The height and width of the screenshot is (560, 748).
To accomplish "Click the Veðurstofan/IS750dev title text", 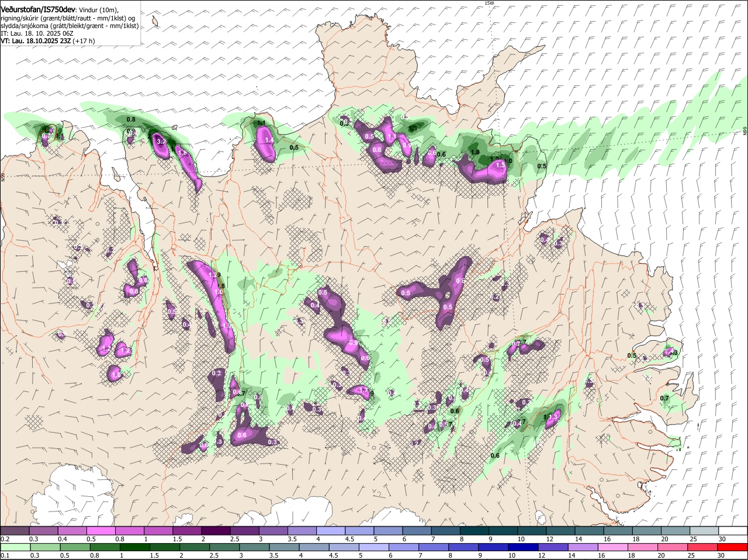I will (x=38, y=9).
